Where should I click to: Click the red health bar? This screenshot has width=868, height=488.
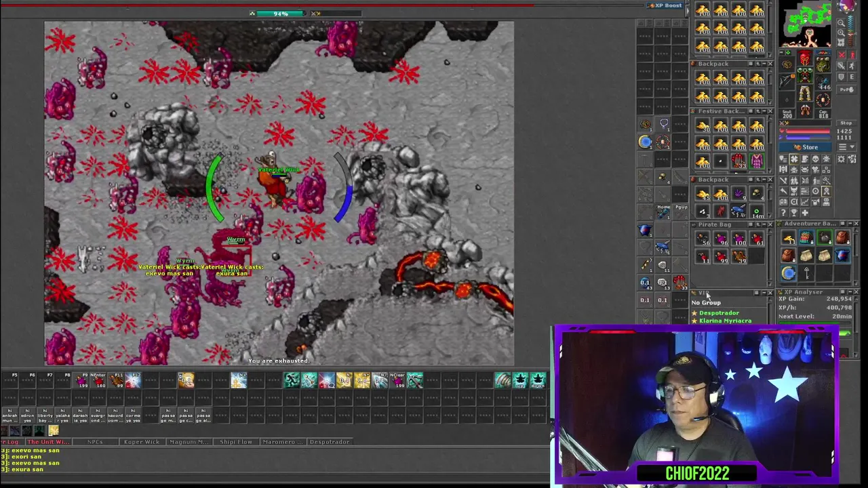[x=808, y=131]
